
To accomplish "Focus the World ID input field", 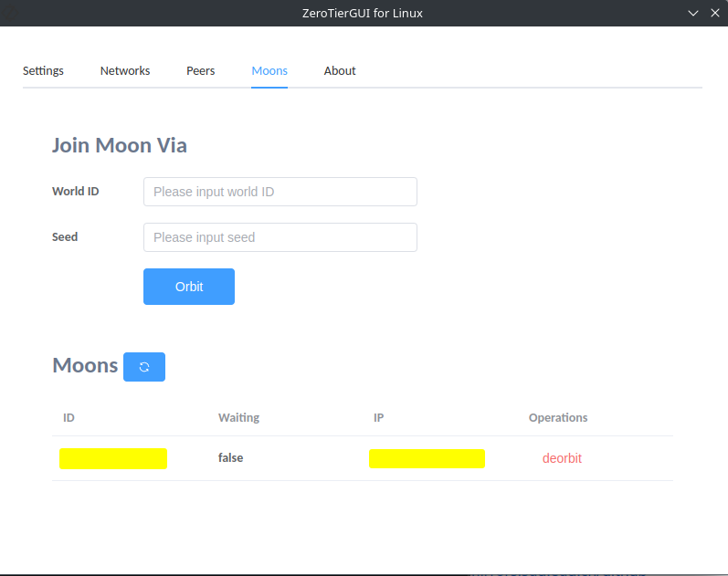I will (280, 192).
